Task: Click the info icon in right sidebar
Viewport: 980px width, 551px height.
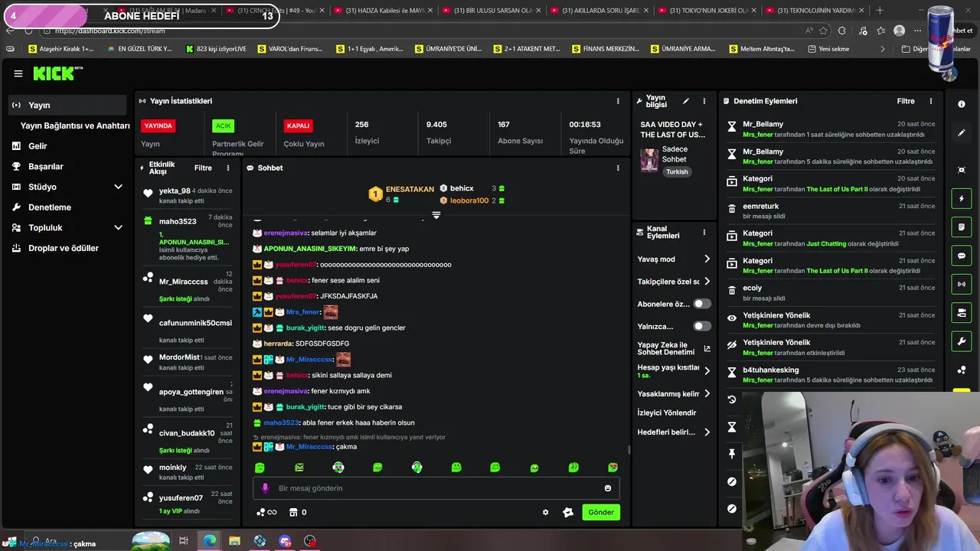Action: click(x=962, y=104)
